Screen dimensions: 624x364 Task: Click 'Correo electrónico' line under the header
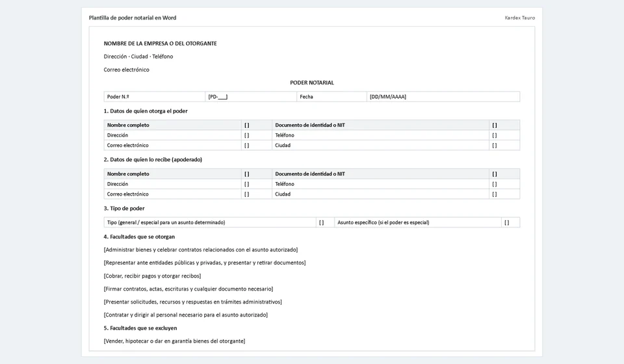pos(127,70)
